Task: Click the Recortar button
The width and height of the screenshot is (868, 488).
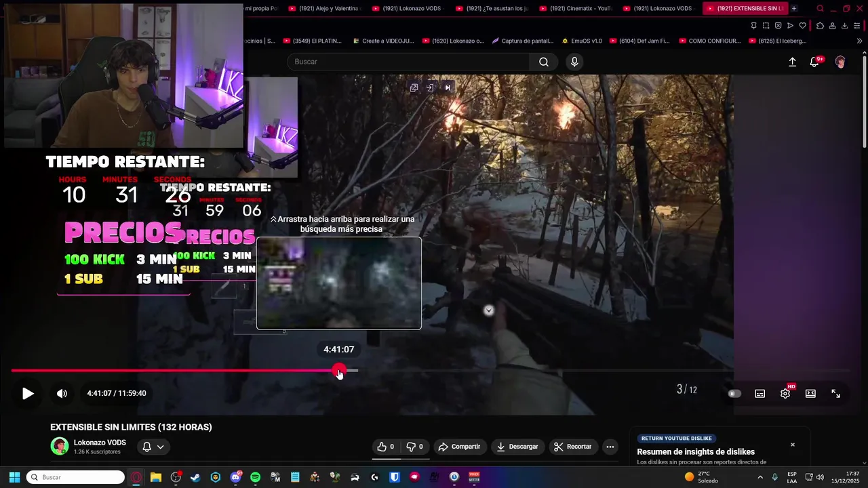Action: click(573, 447)
